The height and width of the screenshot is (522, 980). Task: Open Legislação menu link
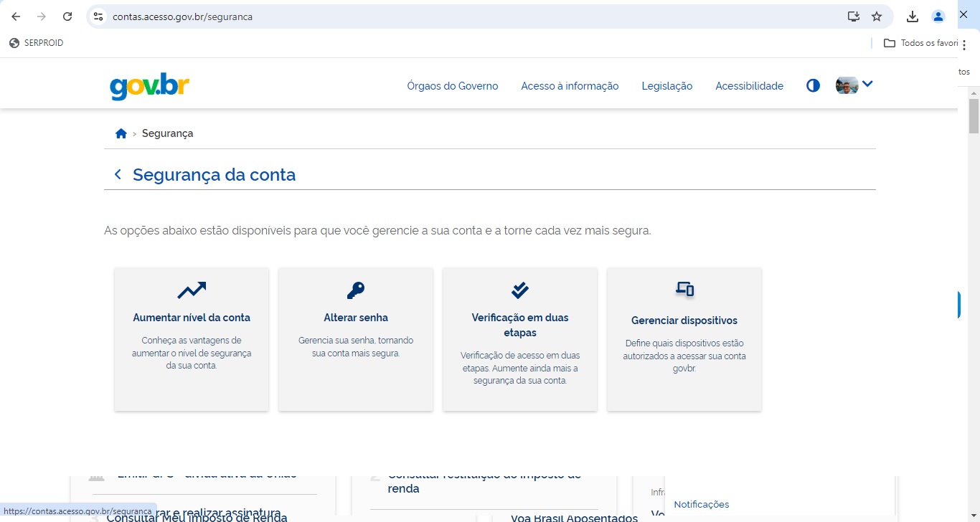point(667,86)
